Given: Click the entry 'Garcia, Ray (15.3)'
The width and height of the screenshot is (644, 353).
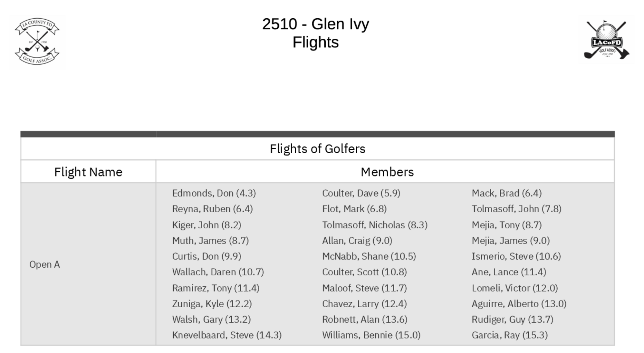Looking at the screenshot, I should [x=510, y=335].
